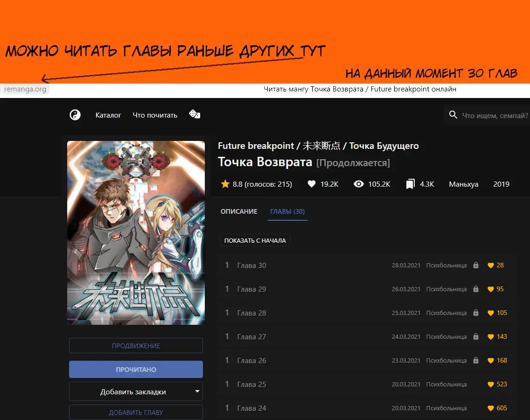Open the Каталог menu item
The width and height of the screenshot is (530, 420).
(x=108, y=115)
